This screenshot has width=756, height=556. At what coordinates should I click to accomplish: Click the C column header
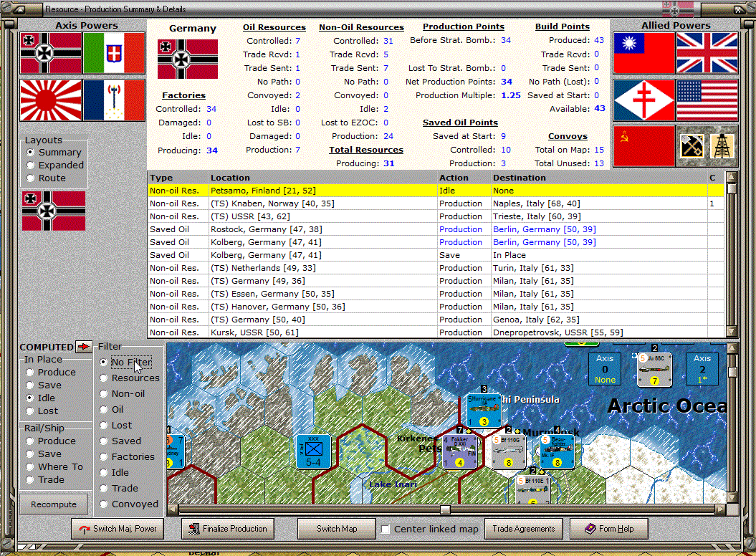[715, 178]
